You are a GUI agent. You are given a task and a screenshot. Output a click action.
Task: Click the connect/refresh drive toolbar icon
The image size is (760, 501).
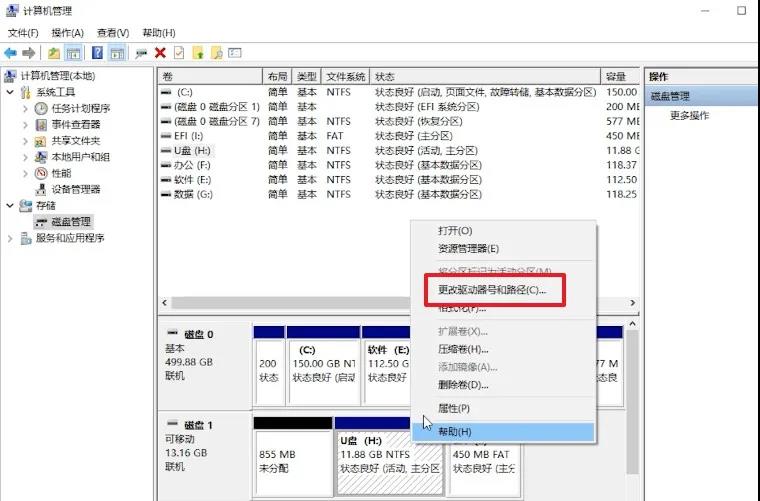(141, 53)
